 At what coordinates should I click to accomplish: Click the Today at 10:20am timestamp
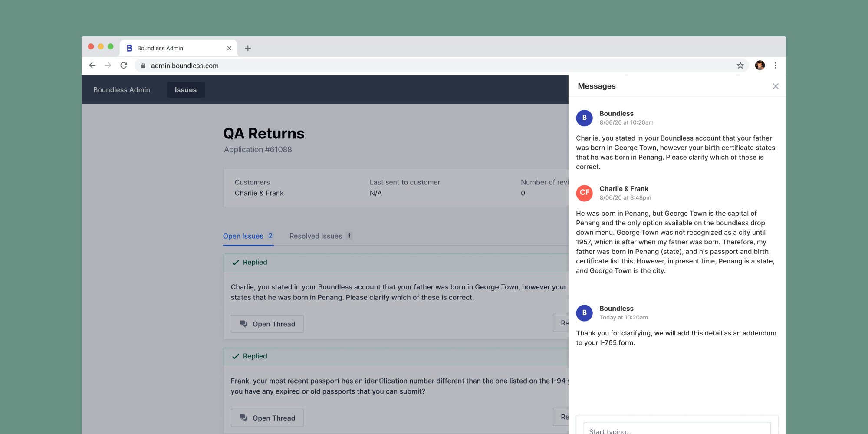coord(624,318)
